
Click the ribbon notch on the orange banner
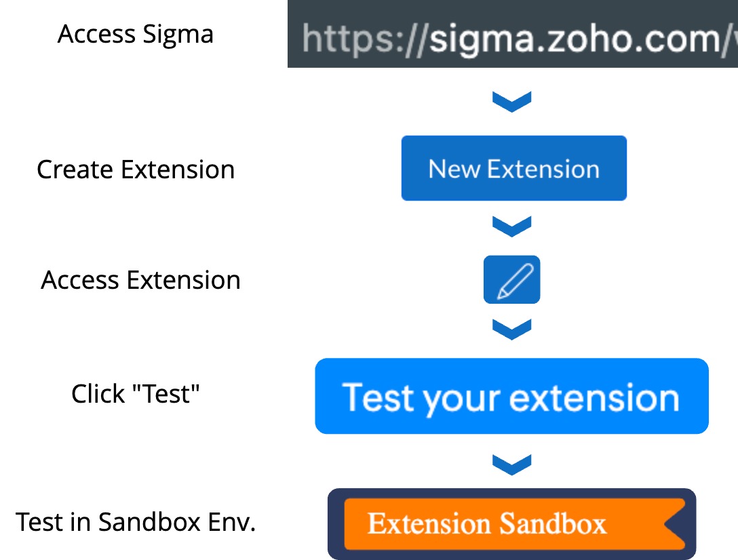676,524
